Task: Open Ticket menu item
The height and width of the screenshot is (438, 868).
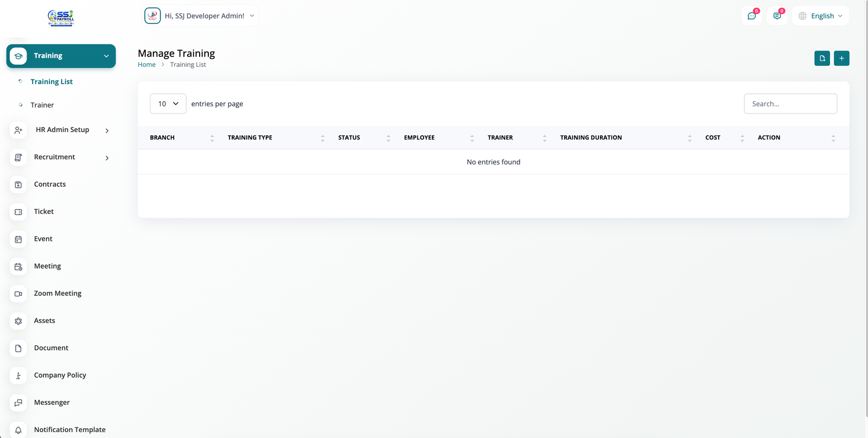Action: (44, 211)
